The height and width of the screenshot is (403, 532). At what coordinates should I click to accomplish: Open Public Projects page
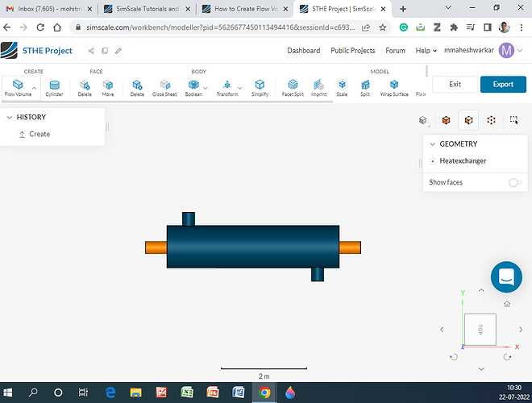[353, 51]
